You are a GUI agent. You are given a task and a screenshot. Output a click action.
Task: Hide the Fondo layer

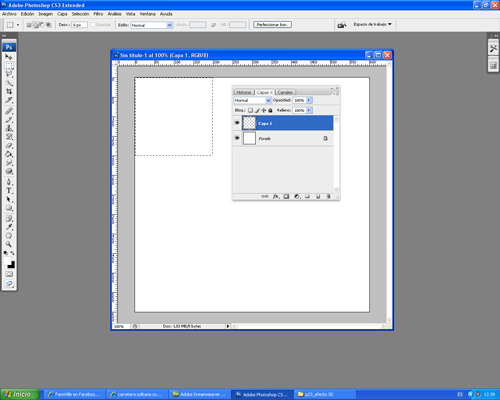coord(237,138)
